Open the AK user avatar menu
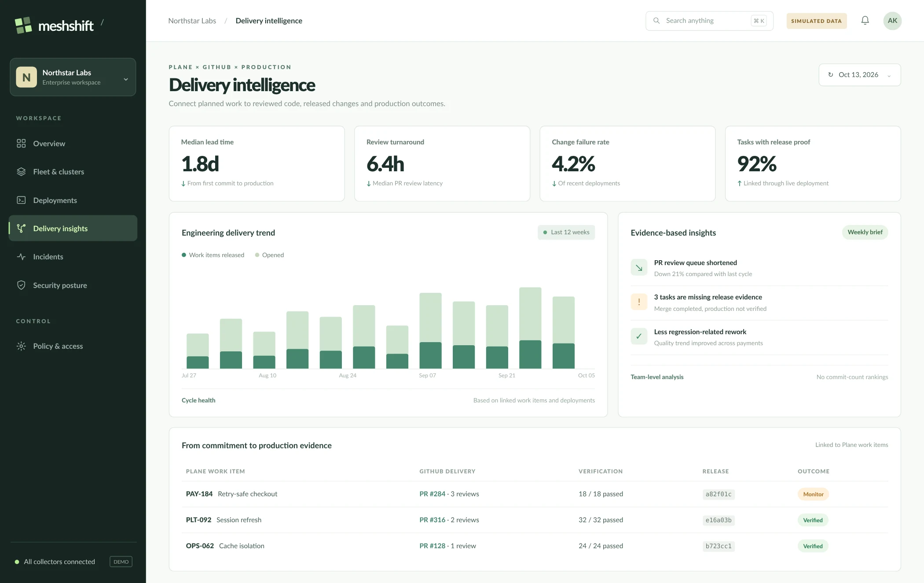This screenshot has height=583, width=924. [x=892, y=21]
